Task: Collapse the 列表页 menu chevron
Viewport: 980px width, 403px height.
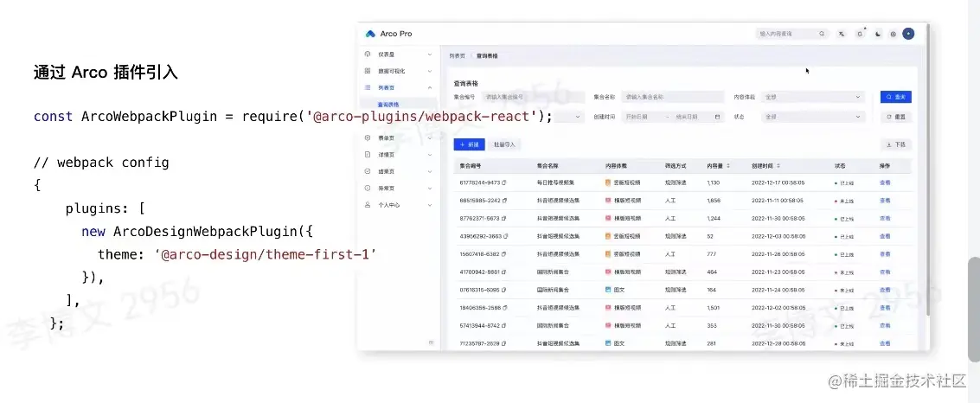Action: pos(430,88)
